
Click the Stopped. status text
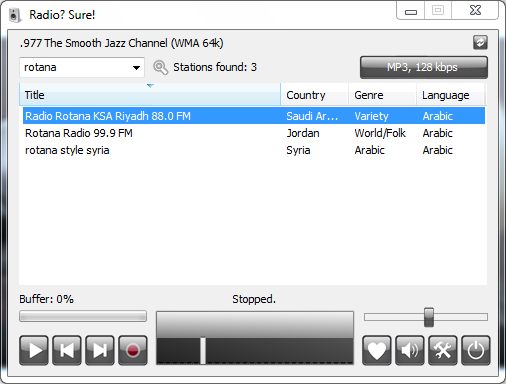tap(254, 299)
